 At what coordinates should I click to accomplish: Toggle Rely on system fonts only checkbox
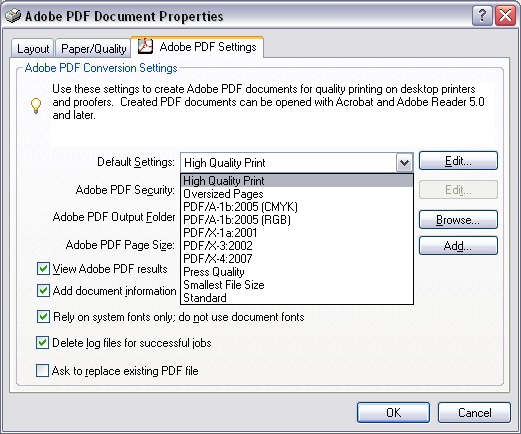tap(43, 316)
